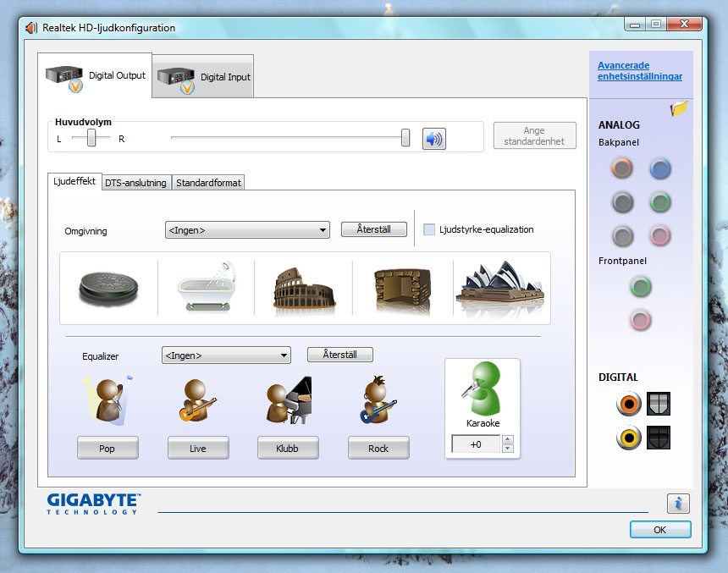
Task: Reset environment with Återställ button
Action: [374, 229]
